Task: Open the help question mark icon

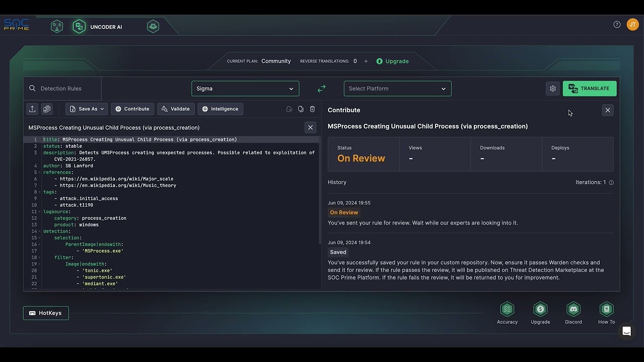Action: coord(617,25)
